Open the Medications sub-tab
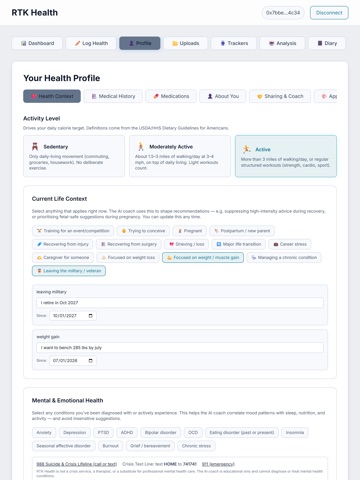Viewport: 360px width, 480px height. [x=171, y=96]
